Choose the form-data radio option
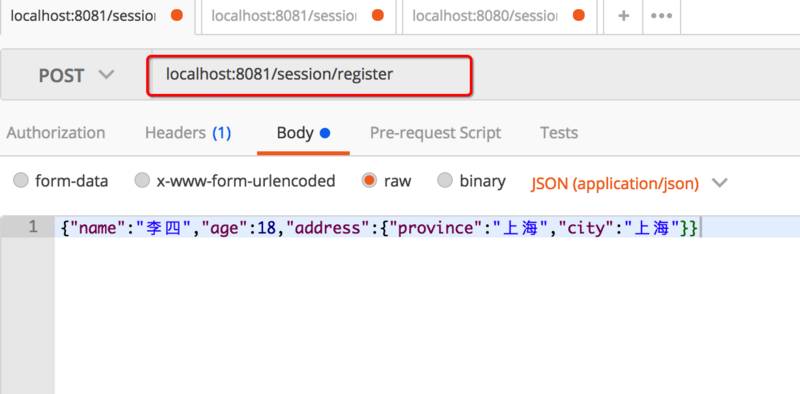The image size is (800, 394). click(x=20, y=181)
